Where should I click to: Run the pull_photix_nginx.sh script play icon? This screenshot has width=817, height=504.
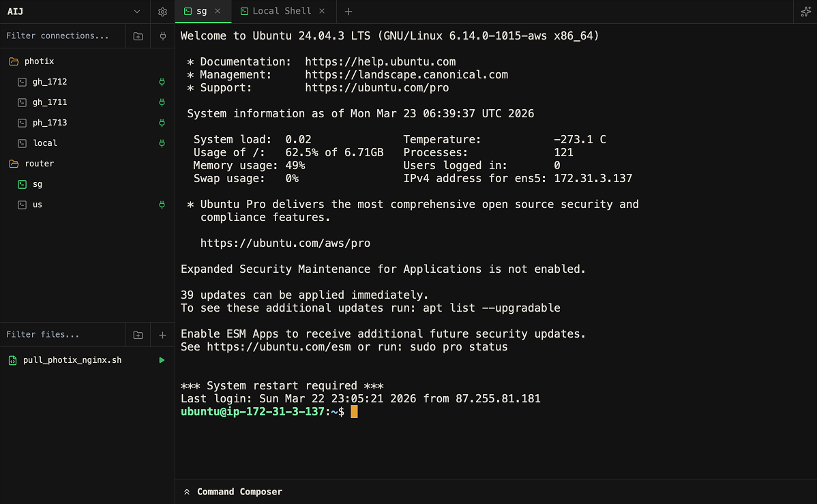pos(162,360)
